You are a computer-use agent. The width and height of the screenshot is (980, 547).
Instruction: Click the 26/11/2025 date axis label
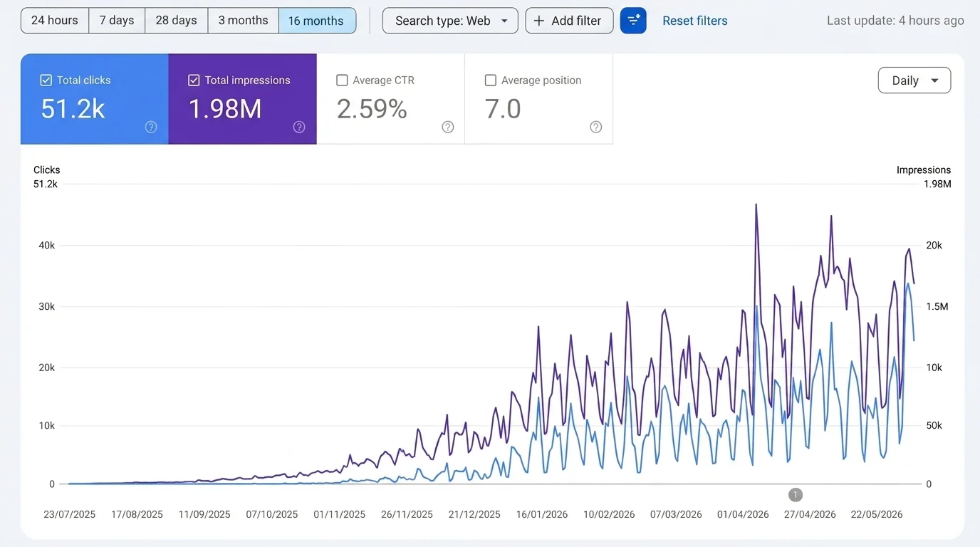[407, 514]
